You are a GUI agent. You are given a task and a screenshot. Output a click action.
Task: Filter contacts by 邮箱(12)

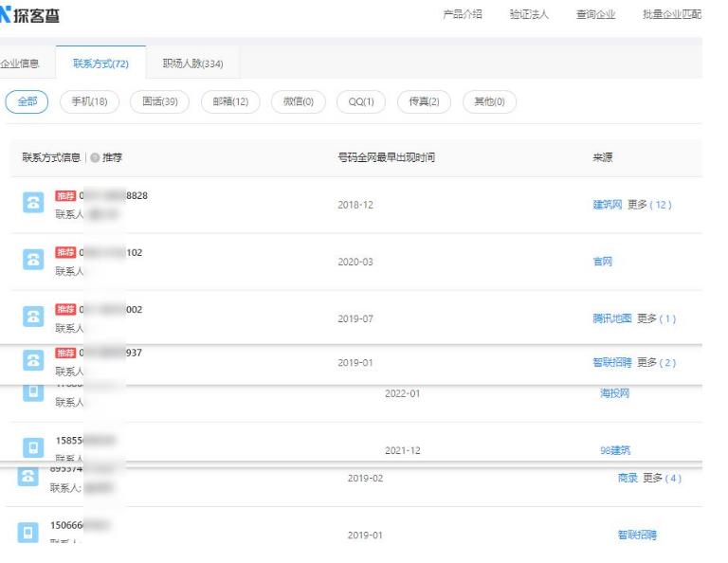pyautogui.click(x=230, y=101)
